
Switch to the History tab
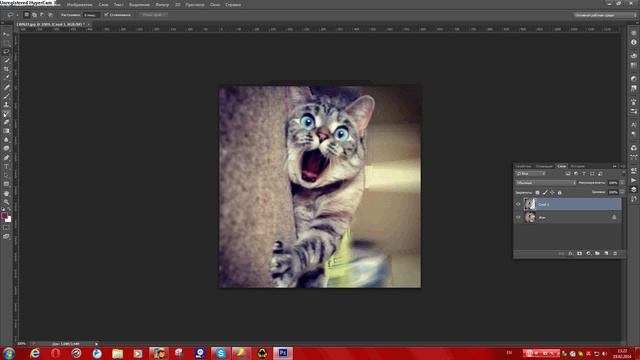coord(577,166)
